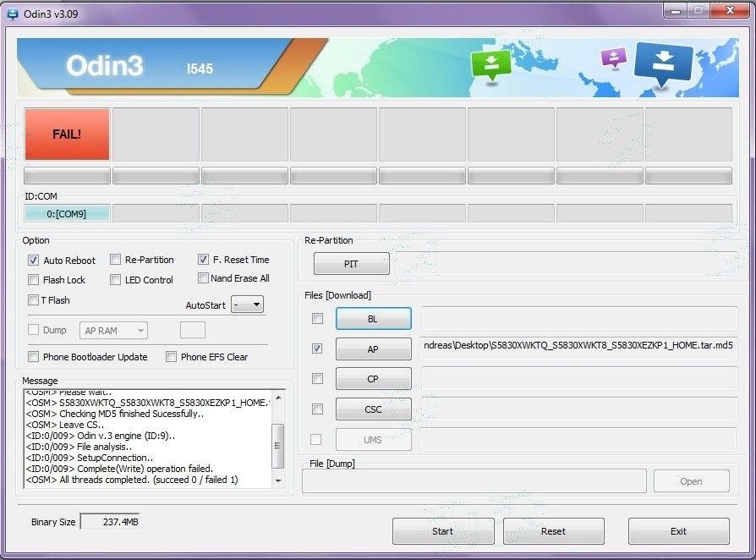Click the 0:[COM9] port indicator
Screen dimensions: 756x560
(67, 214)
